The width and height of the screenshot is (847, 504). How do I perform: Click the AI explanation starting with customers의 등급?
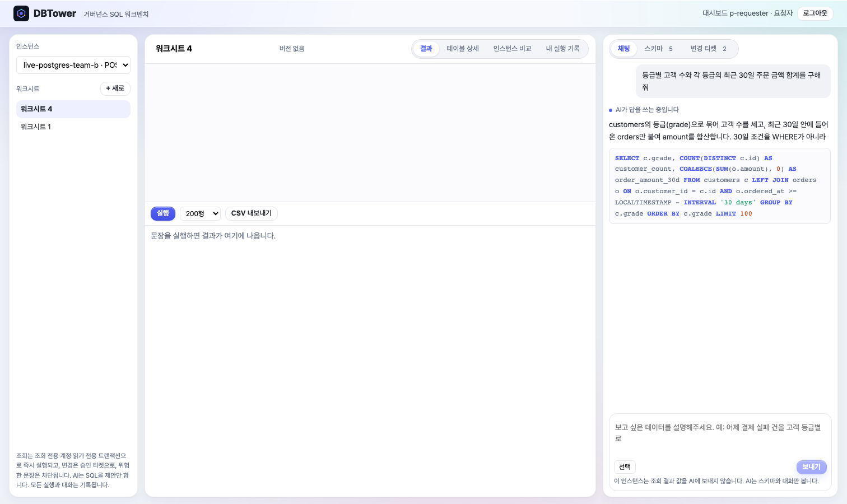click(x=720, y=130)
